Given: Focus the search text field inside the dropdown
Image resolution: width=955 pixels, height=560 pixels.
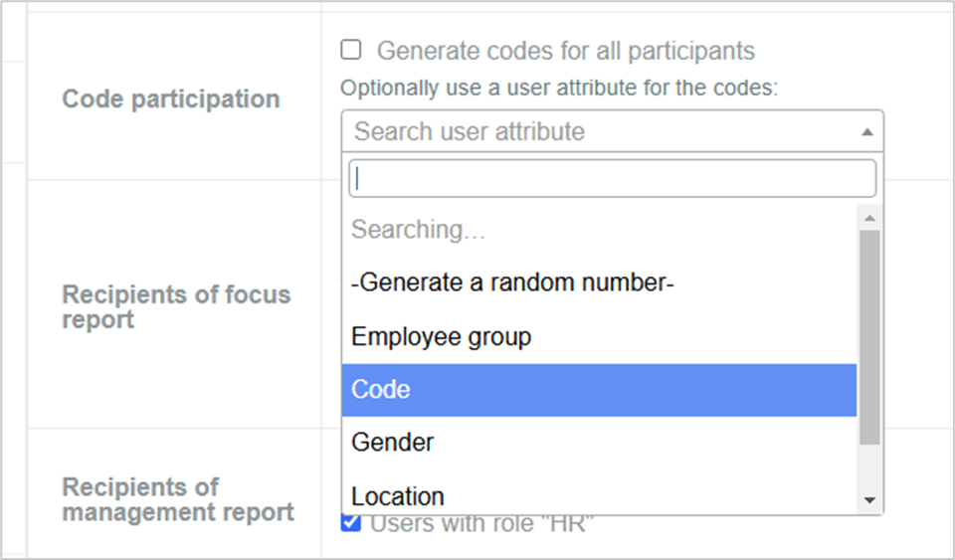Looking at the screenshot, I should [x=612, y=178].
